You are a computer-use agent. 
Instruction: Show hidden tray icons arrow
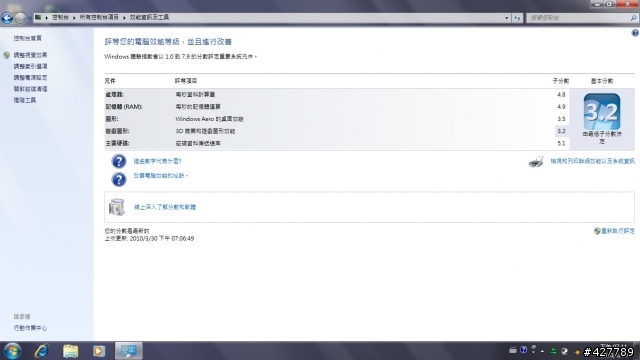click(542, 351)
